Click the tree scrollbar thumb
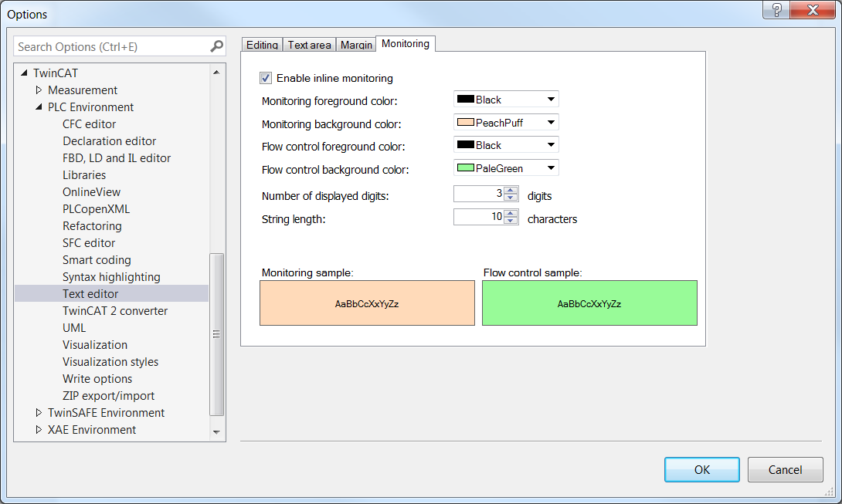This screenshot has height=504, width=842. (216, 334)
